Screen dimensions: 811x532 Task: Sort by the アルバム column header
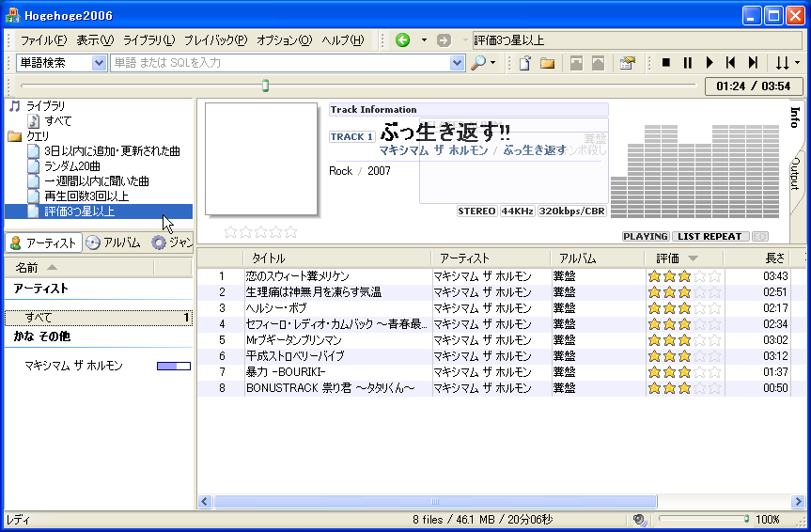[x=597, y=258]
